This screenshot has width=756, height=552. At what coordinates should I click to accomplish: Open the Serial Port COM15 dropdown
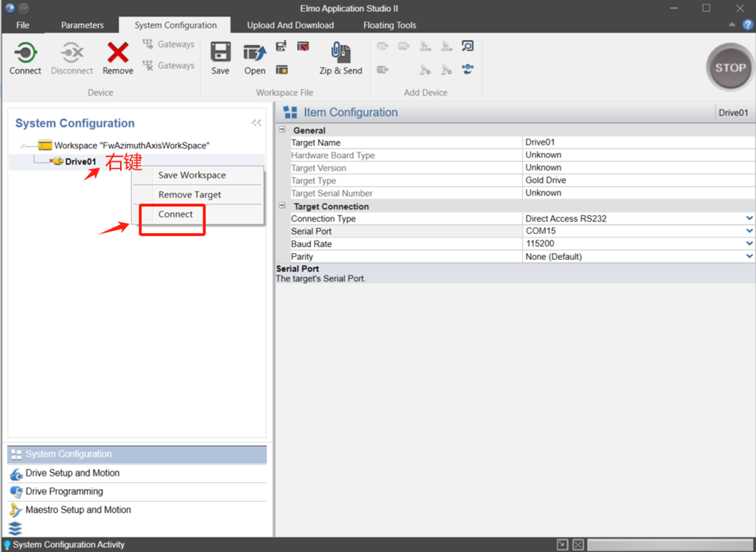point(749,231)
